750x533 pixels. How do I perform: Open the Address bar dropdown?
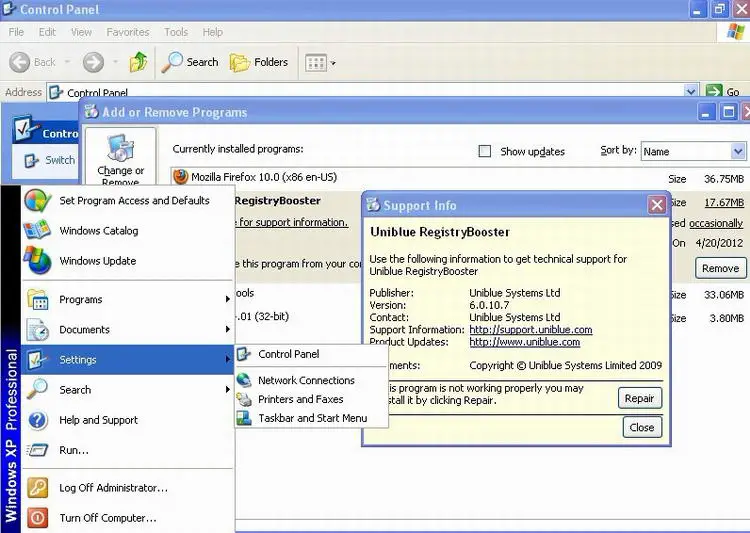690,91
